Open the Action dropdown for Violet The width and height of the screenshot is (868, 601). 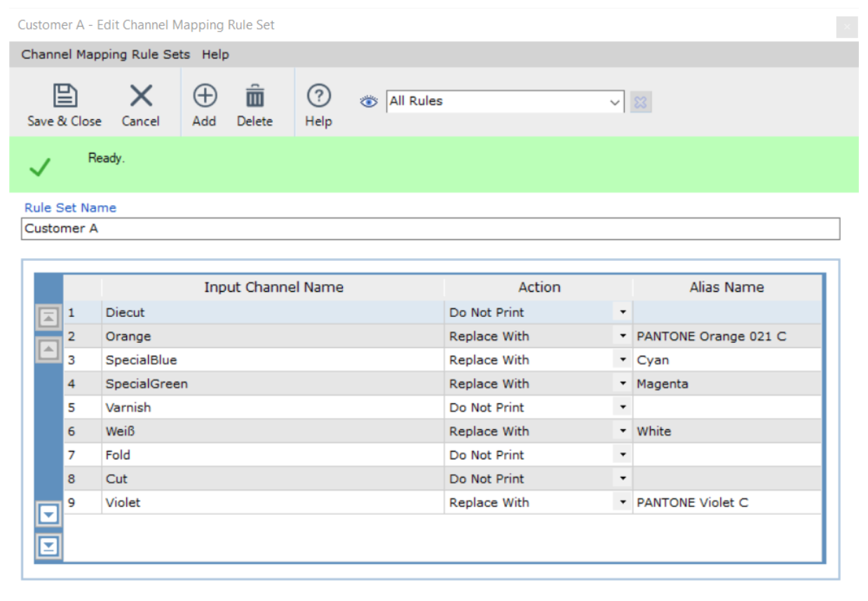point(623,503)
